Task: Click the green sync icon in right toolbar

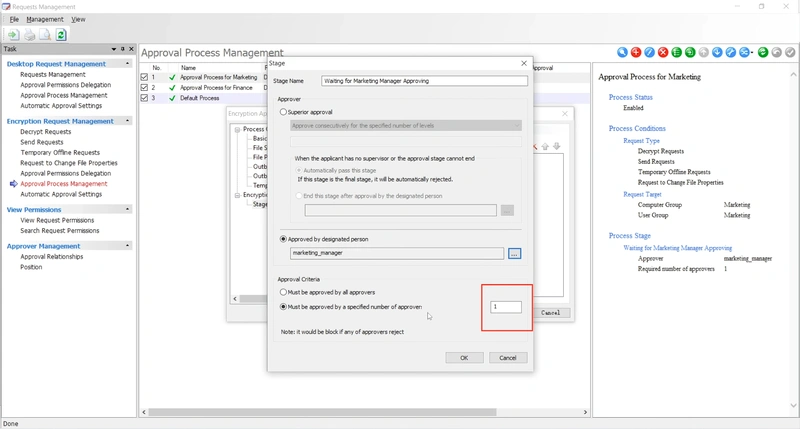Action: click(x=763, y=52)
